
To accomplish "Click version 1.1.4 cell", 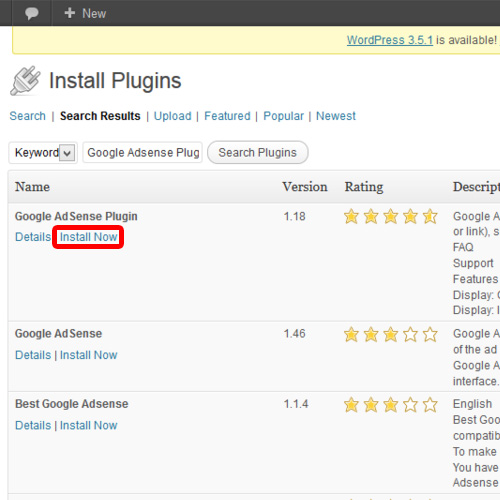I will click(x=296, y=404).
